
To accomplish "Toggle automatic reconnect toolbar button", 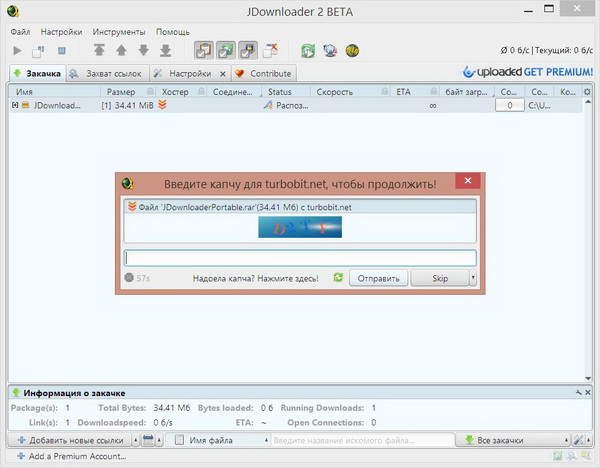I will [227, 50].
